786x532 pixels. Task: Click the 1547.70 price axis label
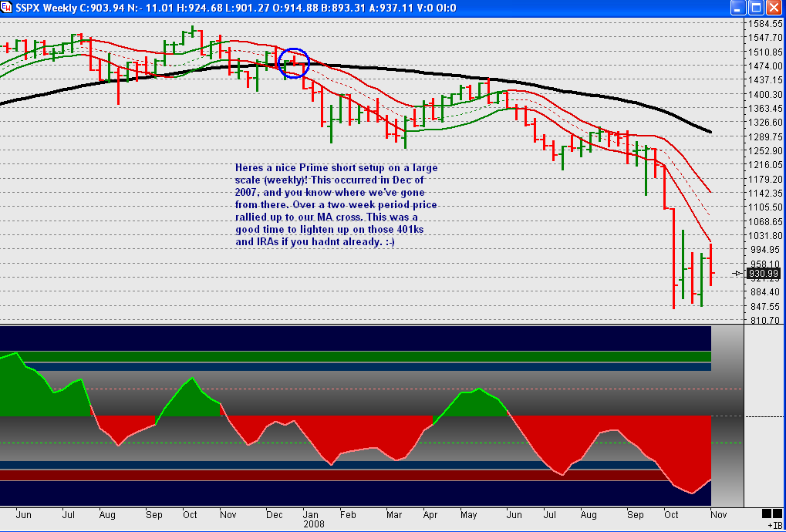pyautogui.click(x=764, y=38)
